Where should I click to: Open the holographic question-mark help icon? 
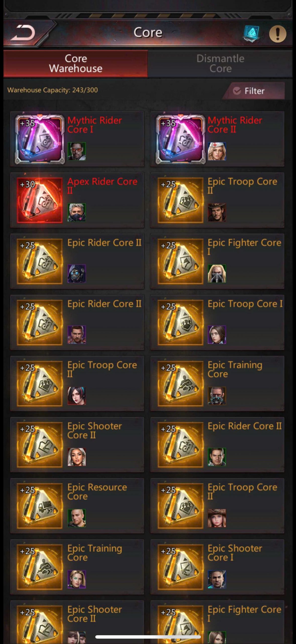pos(251,33)
